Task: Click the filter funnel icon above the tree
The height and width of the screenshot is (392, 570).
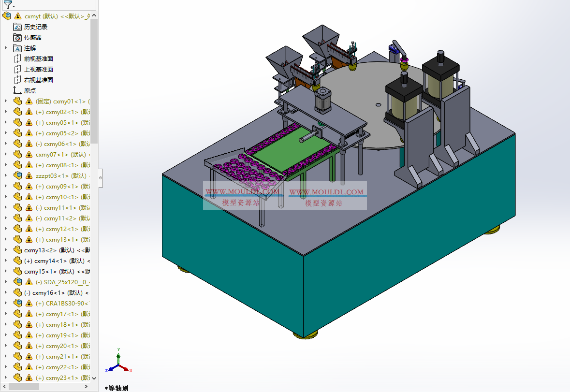Action: tap(7, 5)
